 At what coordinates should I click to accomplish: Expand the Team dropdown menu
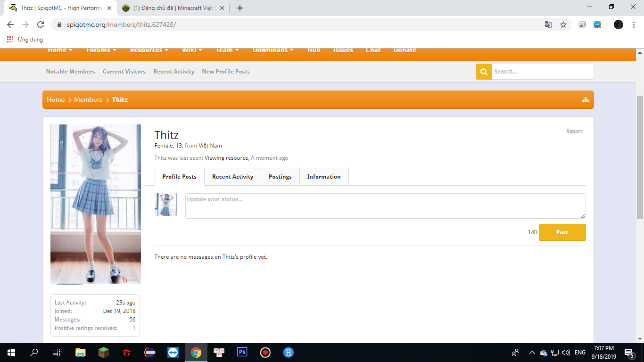tap(227, 50)
